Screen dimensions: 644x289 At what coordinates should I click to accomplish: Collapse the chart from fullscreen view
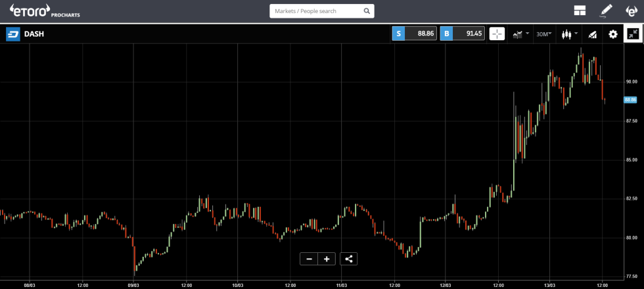(633, 34)
